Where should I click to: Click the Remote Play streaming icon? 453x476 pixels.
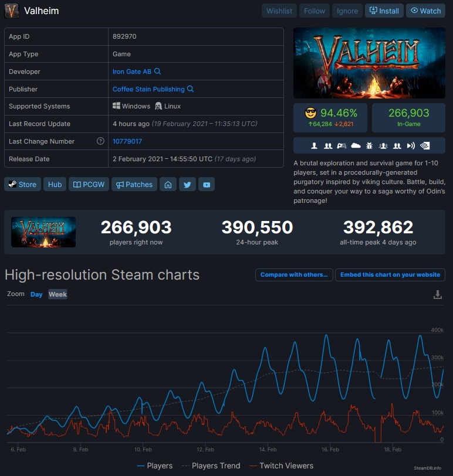411,146
